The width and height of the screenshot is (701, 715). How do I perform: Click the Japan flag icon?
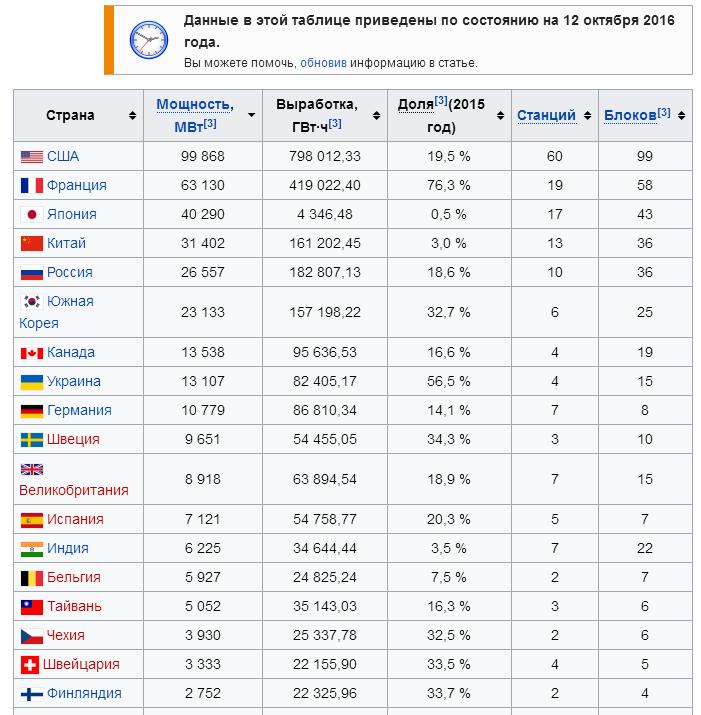click(32, 214)
